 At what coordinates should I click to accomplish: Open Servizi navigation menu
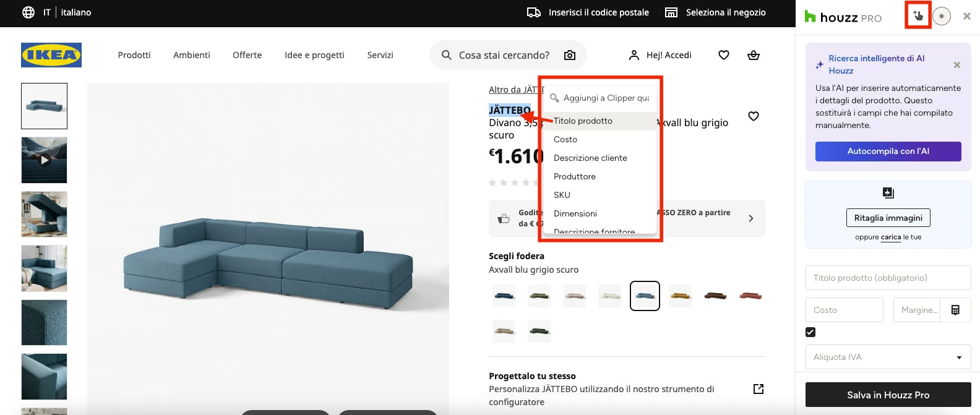380,55
